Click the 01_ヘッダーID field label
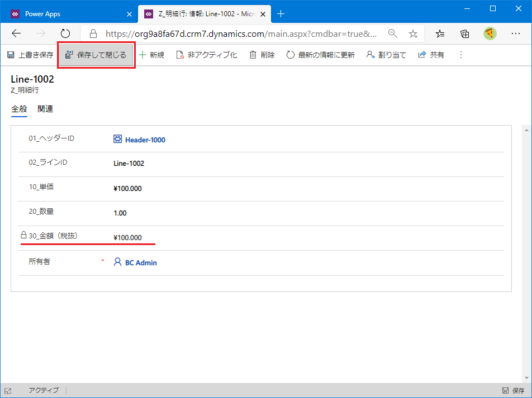This screenshot has height=398, width=532. [x=51, y=138]
